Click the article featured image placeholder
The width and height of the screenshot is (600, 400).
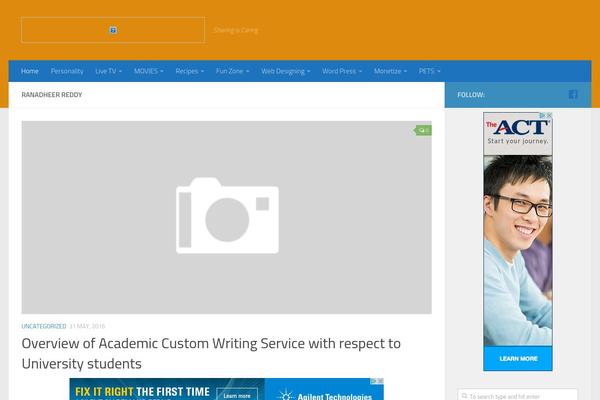click(227, 217)
